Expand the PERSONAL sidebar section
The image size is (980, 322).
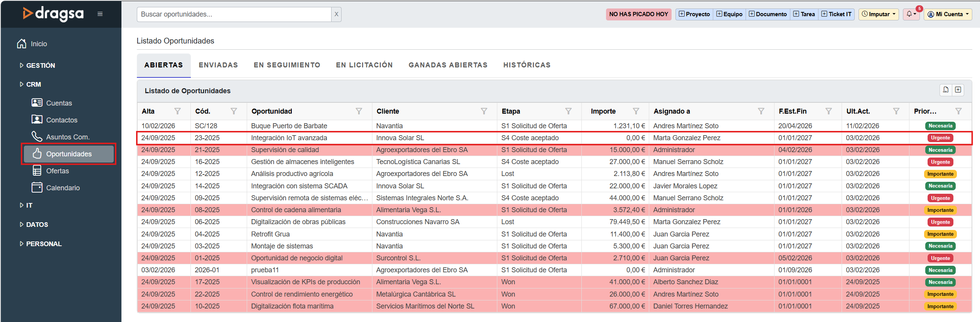coord(43,244)
